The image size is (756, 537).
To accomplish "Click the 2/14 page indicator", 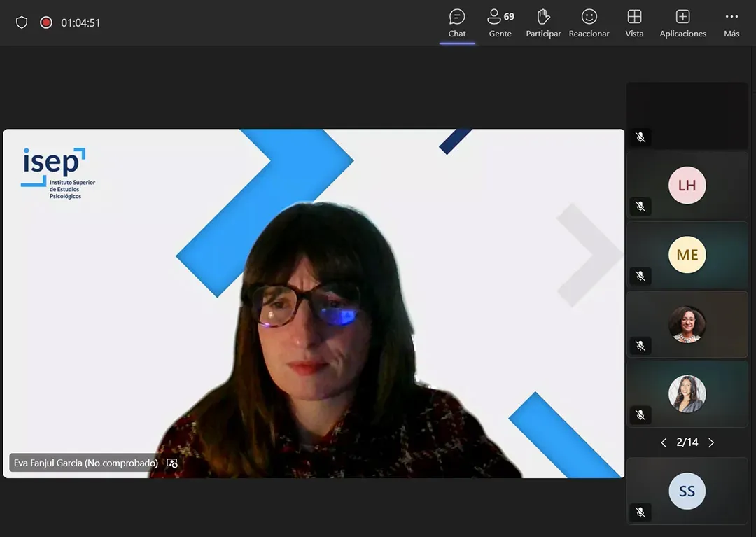I will coord(687,442).
